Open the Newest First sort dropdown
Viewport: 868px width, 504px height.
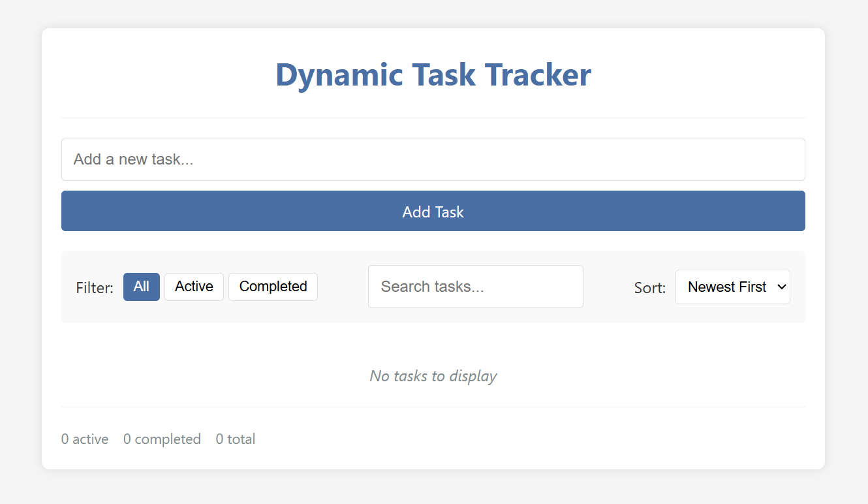[x=733, y=287]
